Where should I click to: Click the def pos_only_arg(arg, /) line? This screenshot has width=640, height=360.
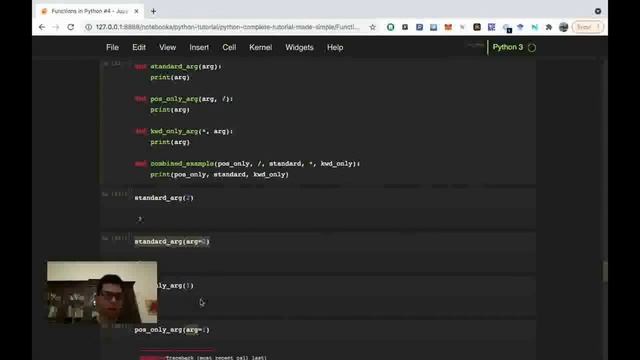[184, 99]
